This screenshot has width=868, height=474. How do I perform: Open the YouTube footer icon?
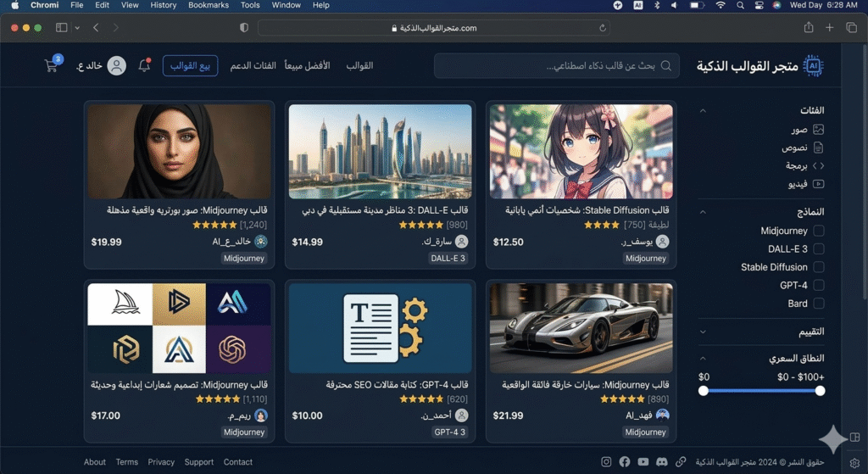pyautogui.click(x=643, y=462)
